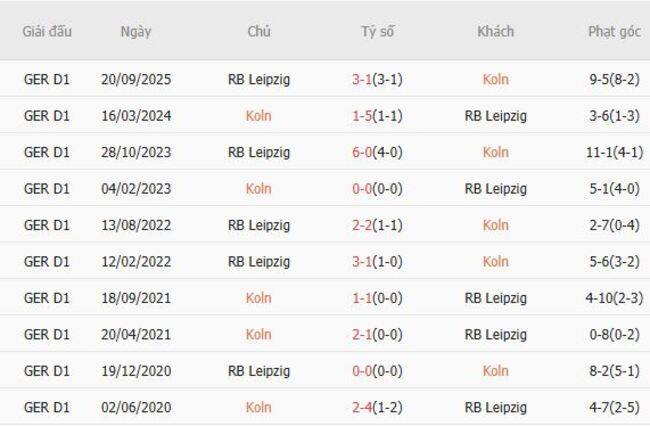Open the 1-5 score of 16/03/2024 match

point(377,115)
